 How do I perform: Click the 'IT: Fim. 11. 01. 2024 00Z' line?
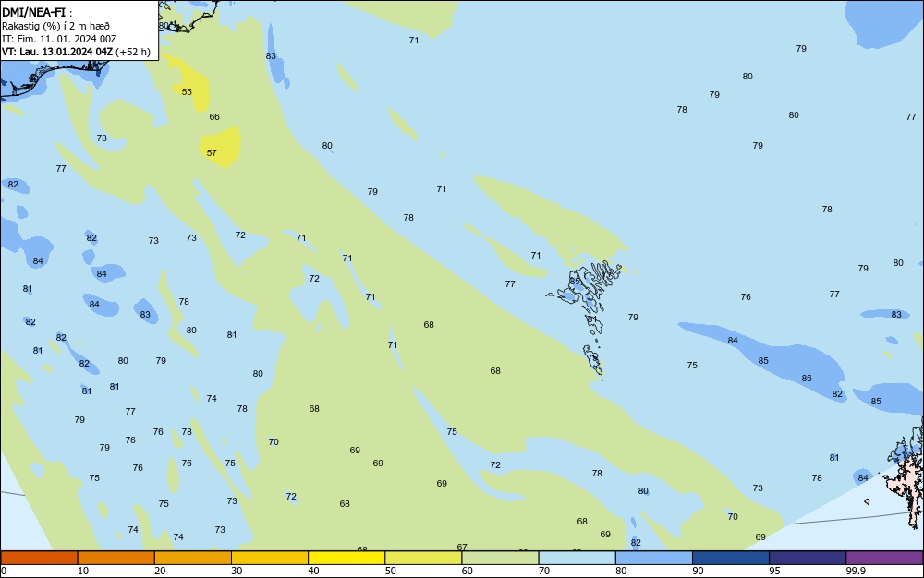tap(59, 39)
